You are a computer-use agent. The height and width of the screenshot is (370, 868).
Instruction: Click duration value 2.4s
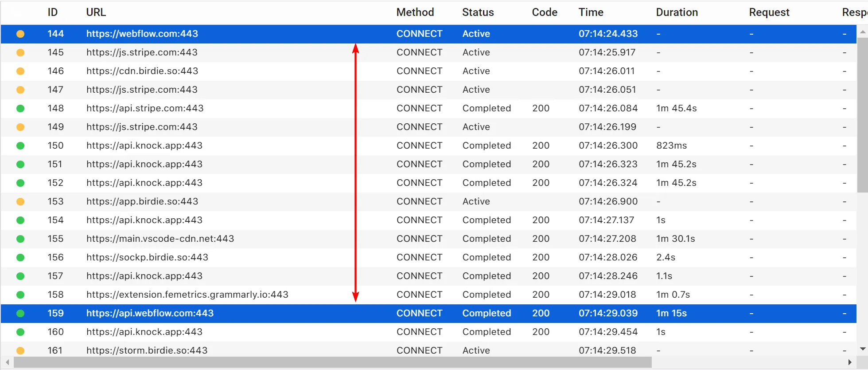(666, 257)
